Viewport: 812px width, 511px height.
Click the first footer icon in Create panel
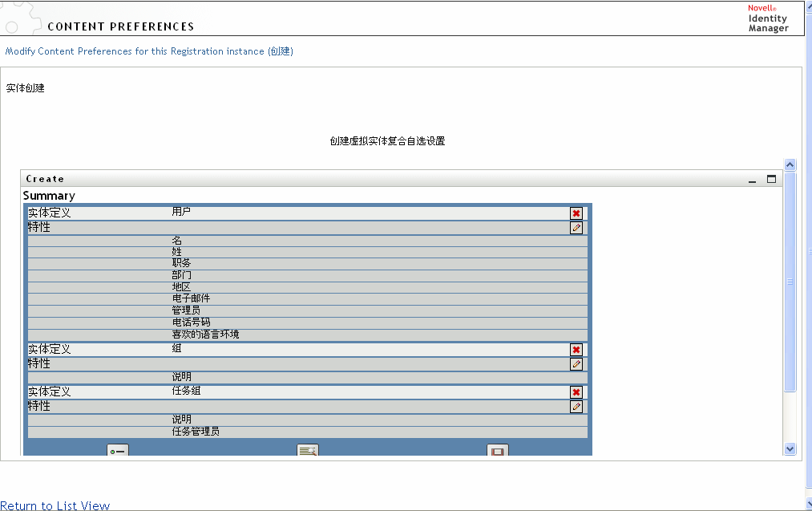tap(116, 450)
